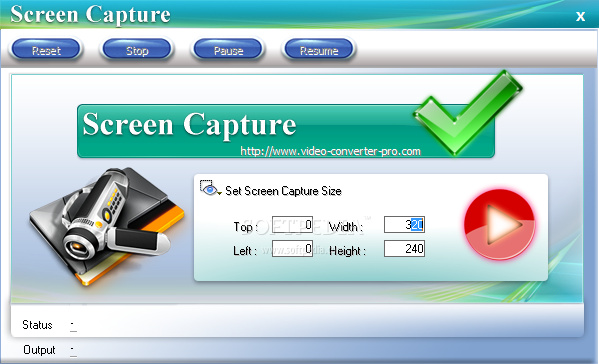This screenshot has height=364, width=599.
Task: Click the 'Height :' label
Action: (x=347, y=251)
